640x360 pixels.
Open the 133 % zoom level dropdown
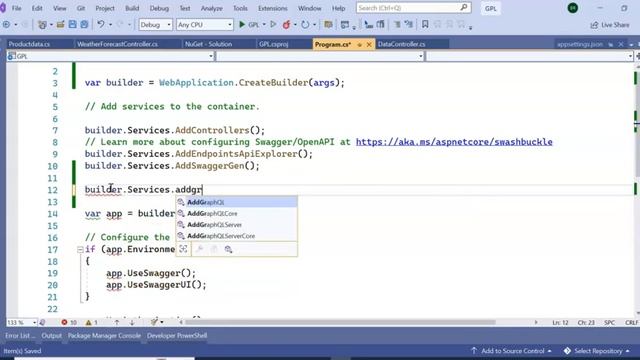click(22, 322)
